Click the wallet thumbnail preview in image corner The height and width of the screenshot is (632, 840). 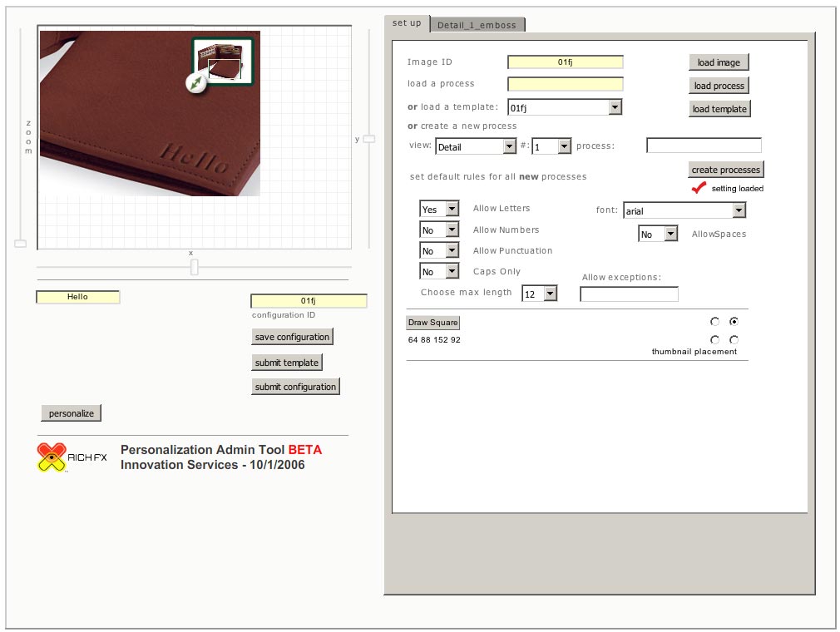[x=222, y=61]
